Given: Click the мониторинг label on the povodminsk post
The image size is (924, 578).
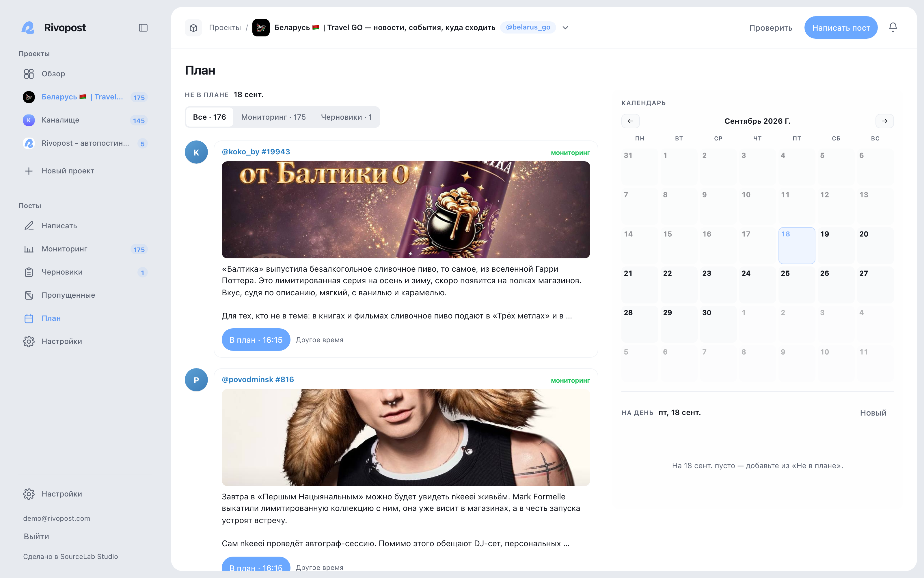Looking at the screenshot, I should 571,381.
